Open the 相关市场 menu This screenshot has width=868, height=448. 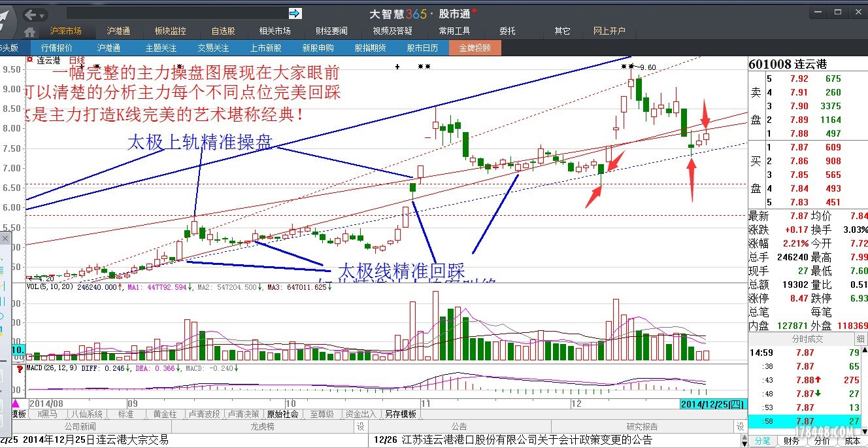(x=275, y=31)
